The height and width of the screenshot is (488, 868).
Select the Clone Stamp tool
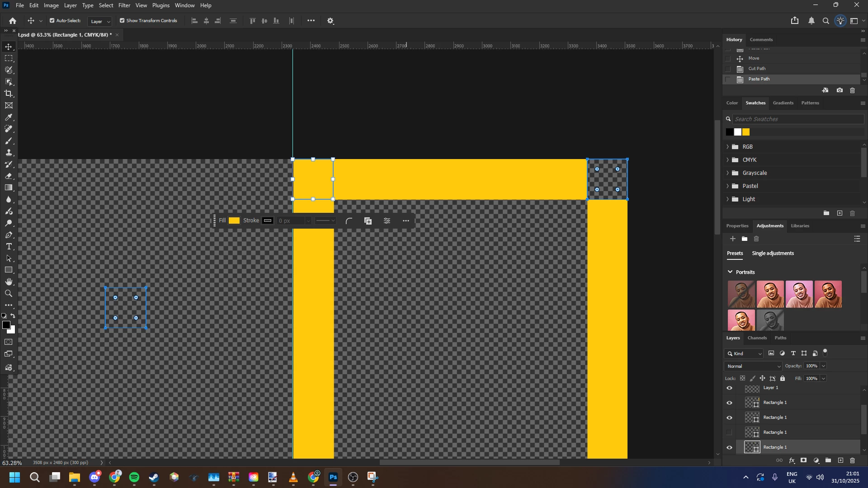click(9, 153)
